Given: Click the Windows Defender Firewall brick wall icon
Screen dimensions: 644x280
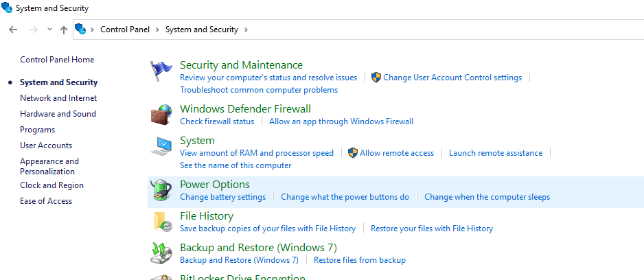Looking at the screenshot, I should tap(161, 115).
